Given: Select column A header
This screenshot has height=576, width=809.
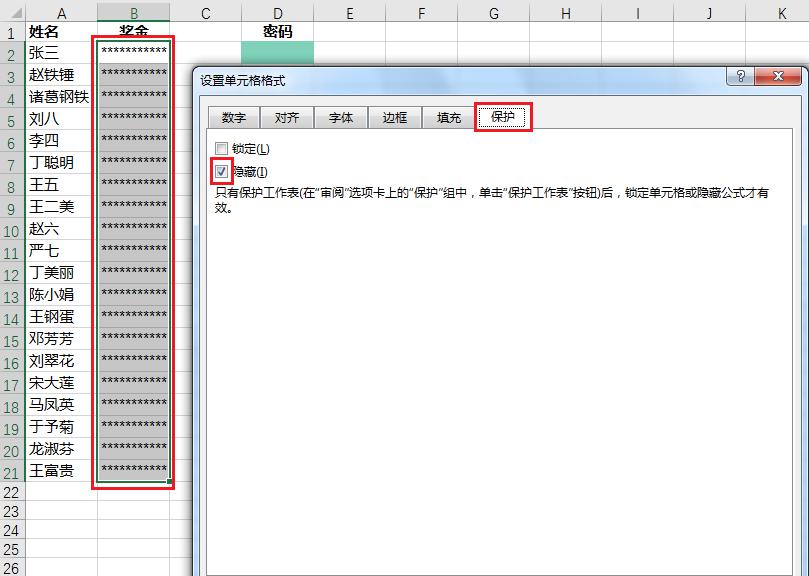Looking at the screenshot, I should pyautogui.click(x=61, y=13).
